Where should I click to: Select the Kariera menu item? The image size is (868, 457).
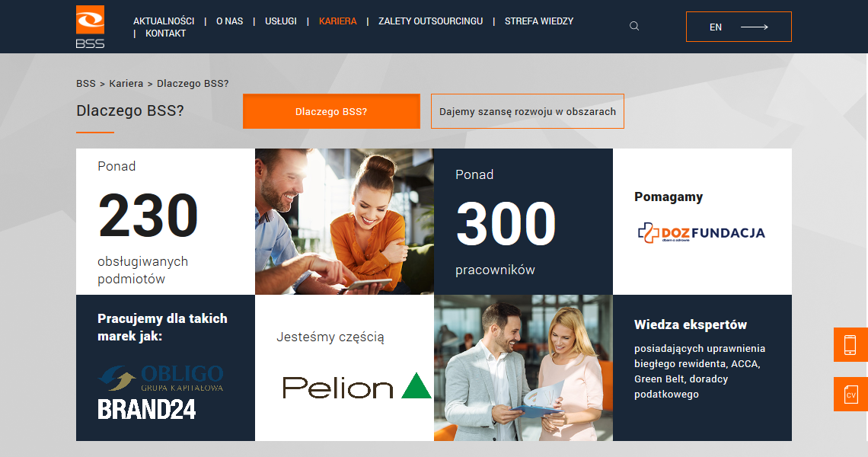pyautogui.click(x=337, y=21)
